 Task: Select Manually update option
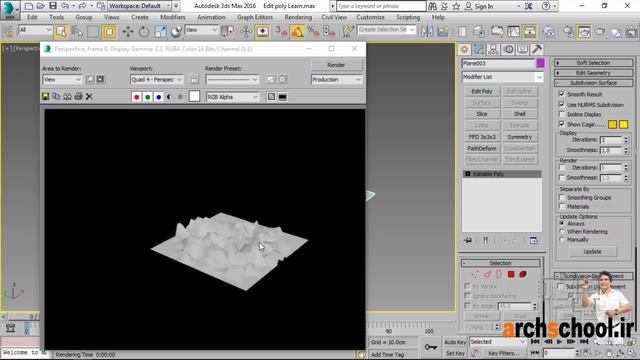[x=562, y=240]
